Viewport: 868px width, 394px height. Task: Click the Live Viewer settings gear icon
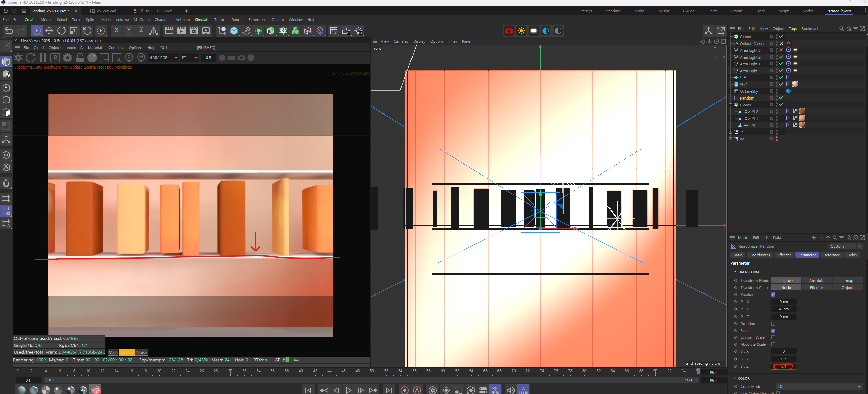point(68,58)
